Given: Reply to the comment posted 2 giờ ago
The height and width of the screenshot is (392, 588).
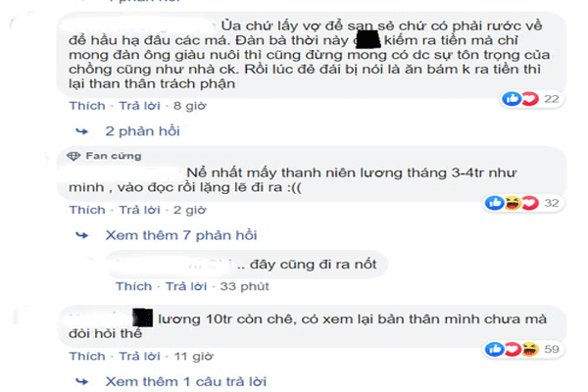Looking at the screenshot, I should [x=139, y=210].
